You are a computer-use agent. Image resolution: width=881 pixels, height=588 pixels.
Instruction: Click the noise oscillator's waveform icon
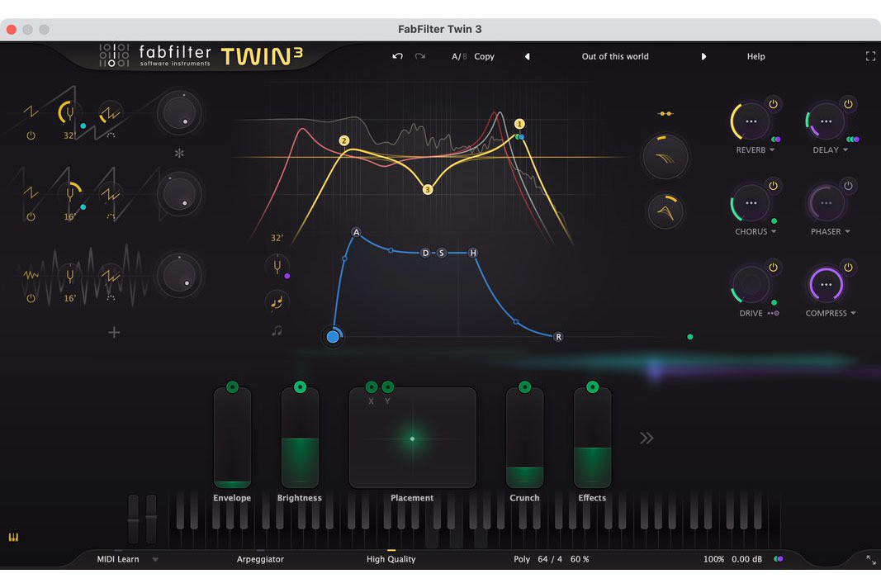tap(31, 275)
